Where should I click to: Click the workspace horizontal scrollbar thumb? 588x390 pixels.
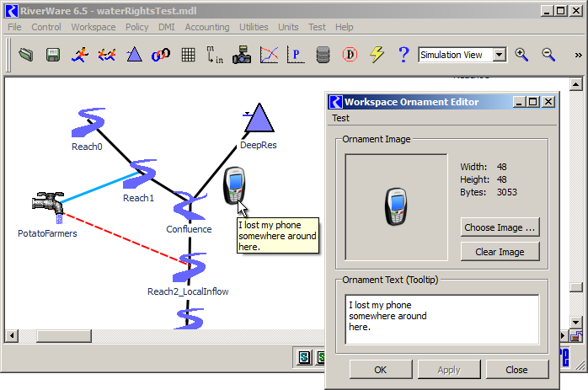64,336
